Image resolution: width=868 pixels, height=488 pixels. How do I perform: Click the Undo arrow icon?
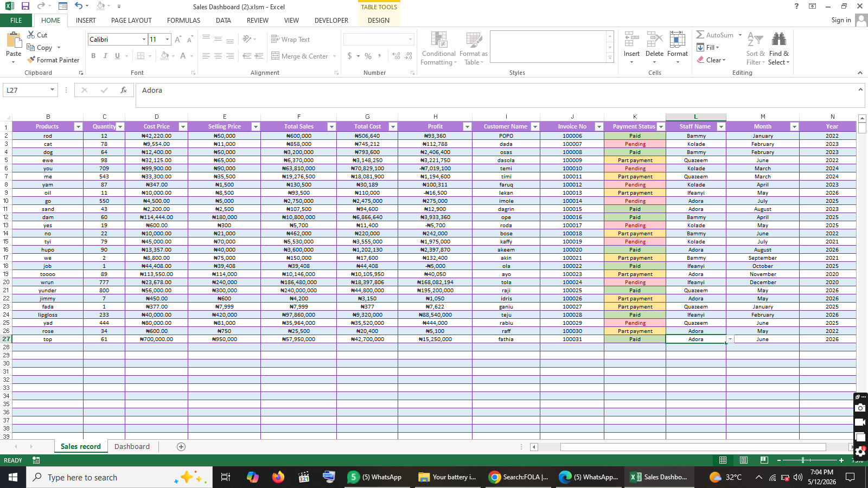[79, 6]
